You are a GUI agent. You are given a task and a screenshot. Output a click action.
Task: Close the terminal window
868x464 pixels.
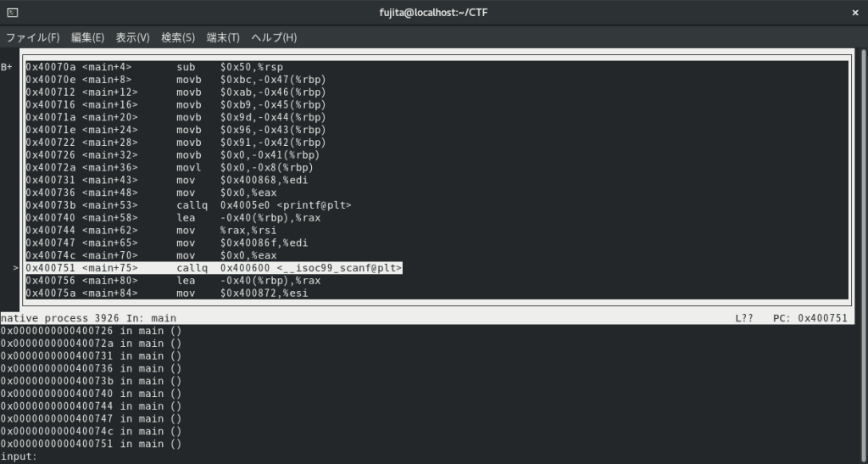coord(854,13)
